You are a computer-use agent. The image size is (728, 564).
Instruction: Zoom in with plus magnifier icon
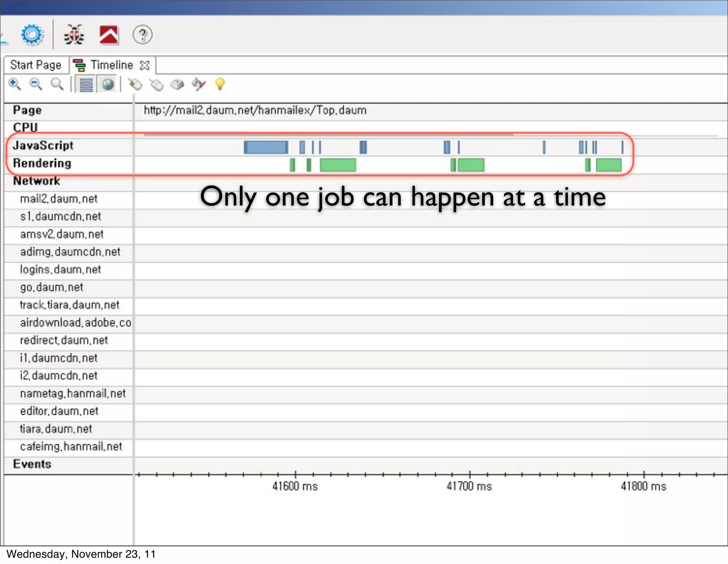click(x=15, y=85)
